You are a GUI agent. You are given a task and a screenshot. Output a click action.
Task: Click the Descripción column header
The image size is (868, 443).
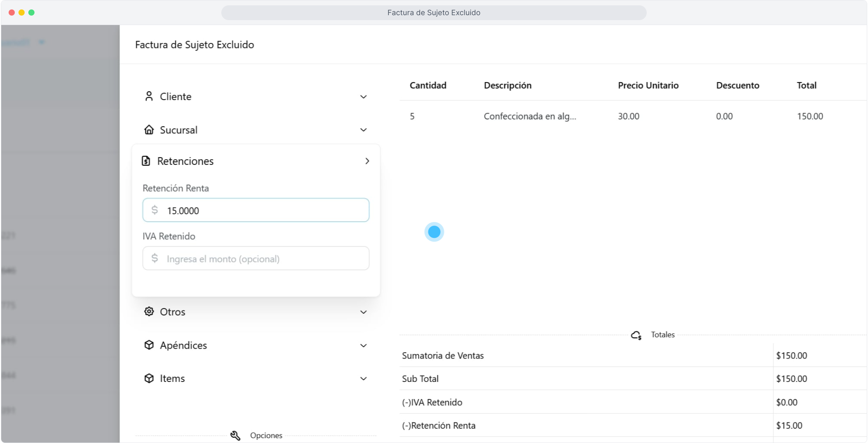pos(507,85)
